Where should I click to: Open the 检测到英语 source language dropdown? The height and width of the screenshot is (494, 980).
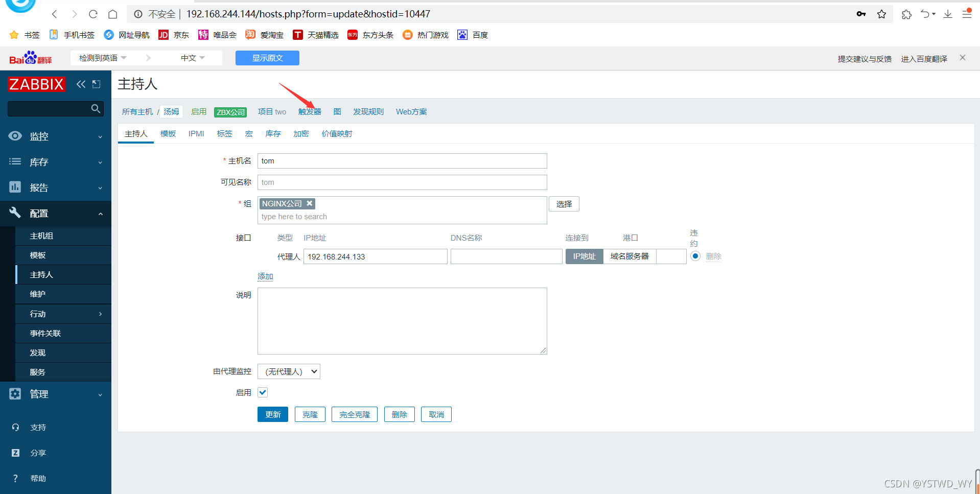click(x=102, y=58)
